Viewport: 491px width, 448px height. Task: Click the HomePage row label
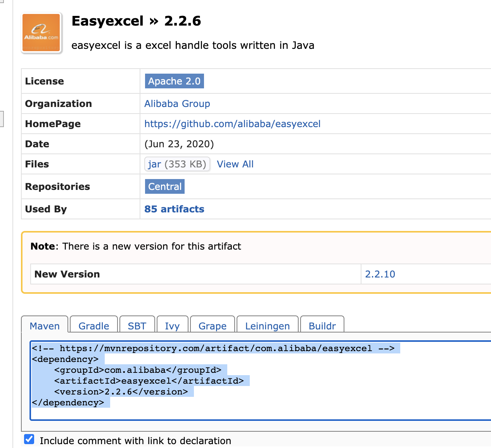pos(53,124)
